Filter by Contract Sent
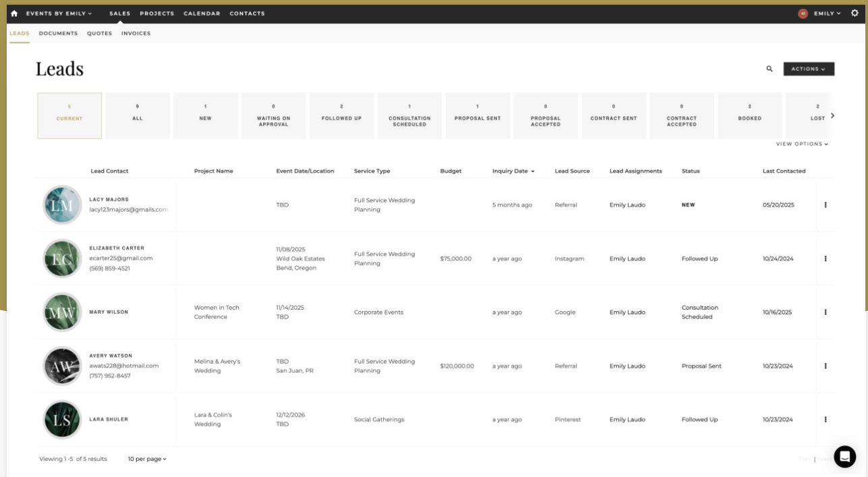 click(614, 116)
